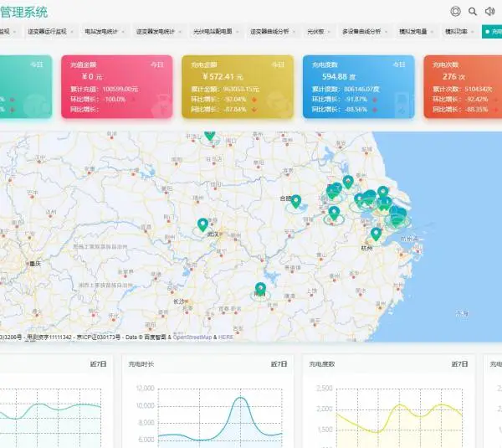Screen dimensions: 502x448
Task: Click the speaker sound icon in header
Action: pyautogui.click(x=489, y=12)
